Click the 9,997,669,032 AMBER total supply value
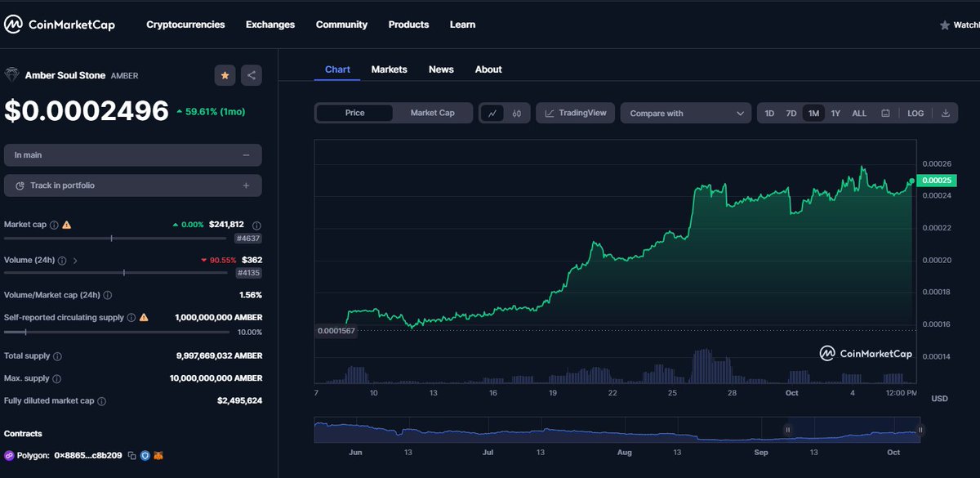Screen dimensions: 980x478 click(219, 356)
